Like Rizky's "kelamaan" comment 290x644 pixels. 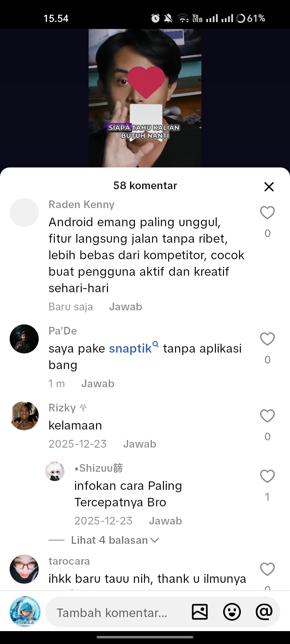pos(267,416)
